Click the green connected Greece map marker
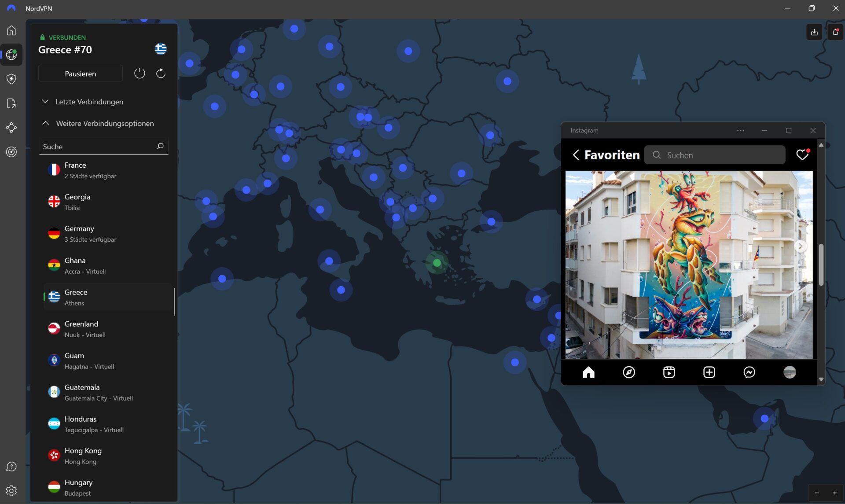This screenshot has height=504, width=845. (x=437, y=263)
